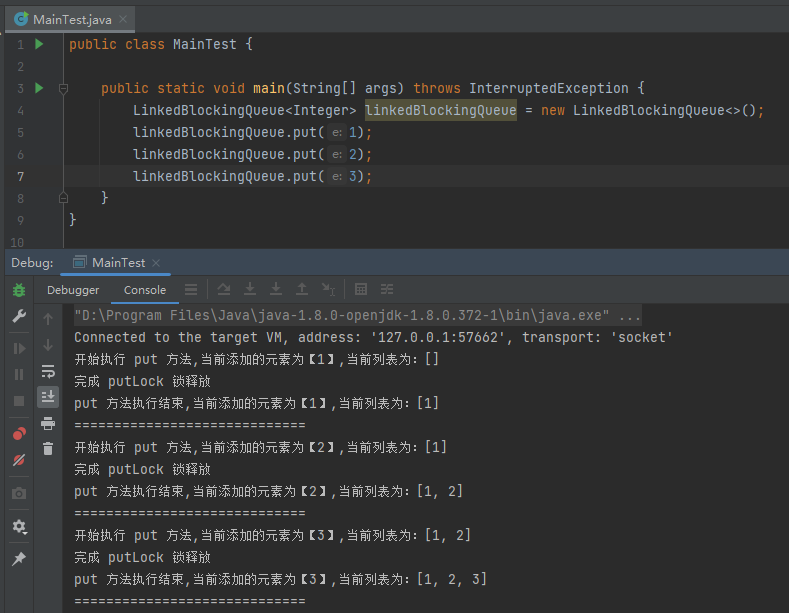Open debug settings gear icon
Image resolution: width=789 pixels, height=613 pixels.
(19, 526)
